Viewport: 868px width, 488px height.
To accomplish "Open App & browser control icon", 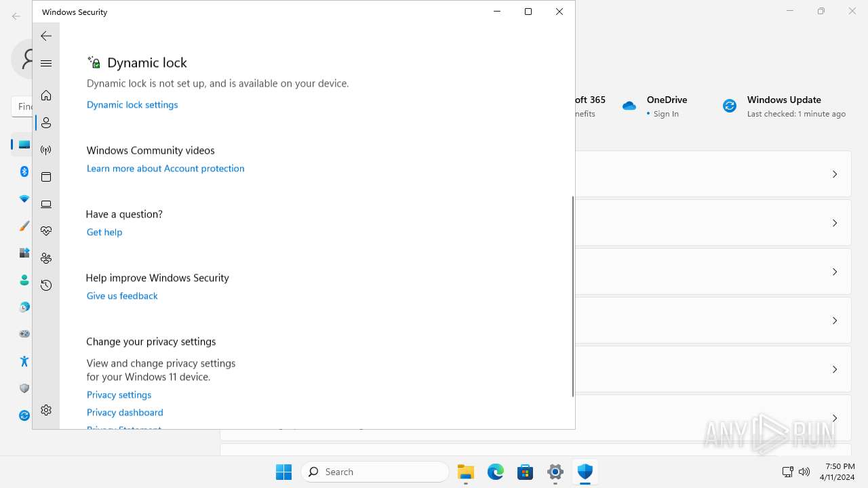I will pos(46,177).
